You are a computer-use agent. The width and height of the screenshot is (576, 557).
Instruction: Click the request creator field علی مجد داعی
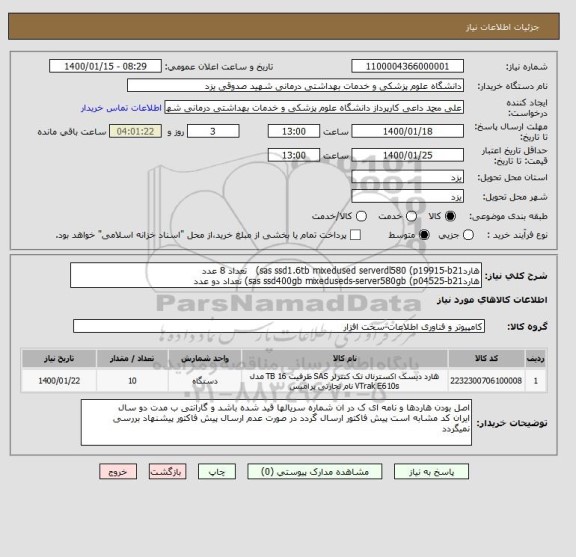click(x=314, y=108)
